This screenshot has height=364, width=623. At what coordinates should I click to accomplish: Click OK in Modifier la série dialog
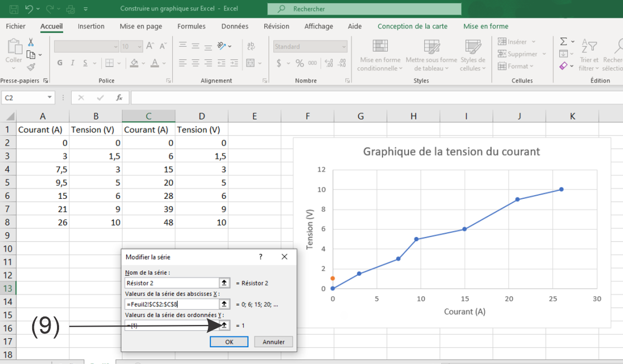pos(229,342)
